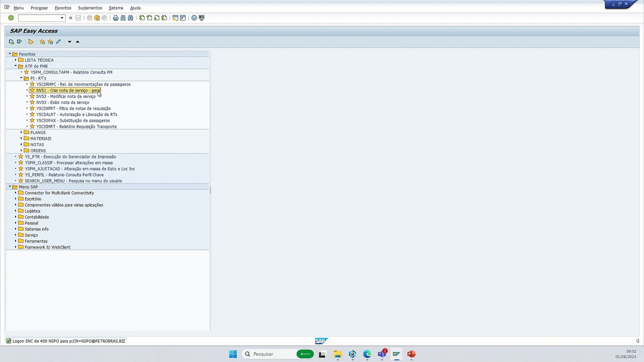Click the Windows Start button
The width and height of the screenshot is (644, 362).
coord(233,354)
